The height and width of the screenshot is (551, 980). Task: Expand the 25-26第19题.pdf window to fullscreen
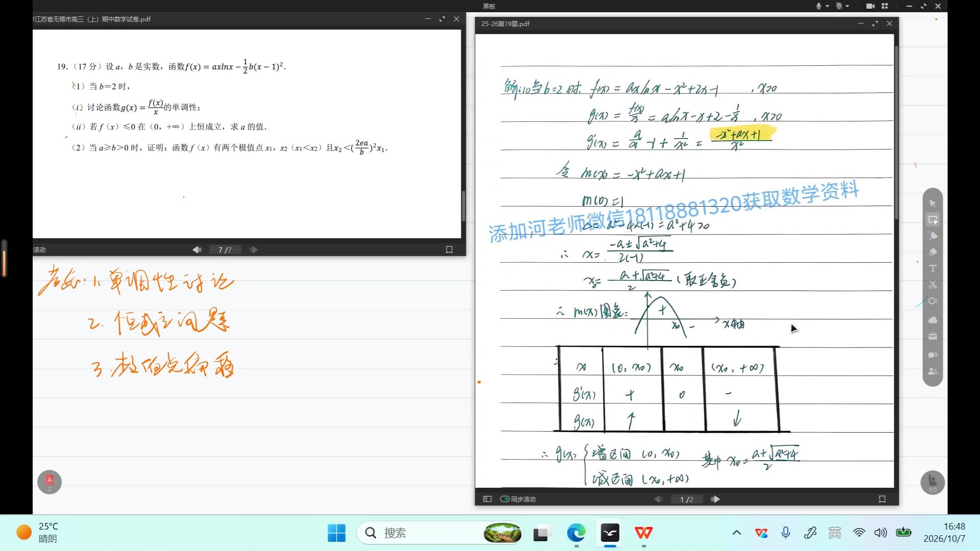click(x=875, y=23)
